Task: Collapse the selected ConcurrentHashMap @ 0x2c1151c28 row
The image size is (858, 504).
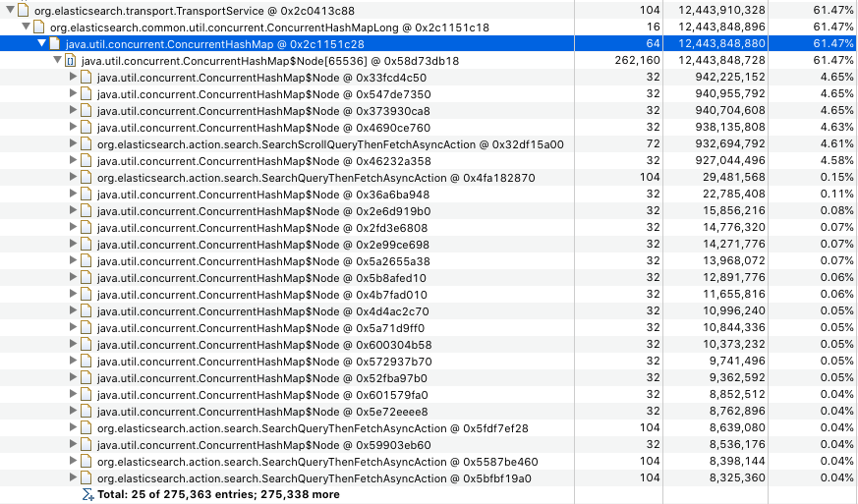Action: tap(41, 43)
